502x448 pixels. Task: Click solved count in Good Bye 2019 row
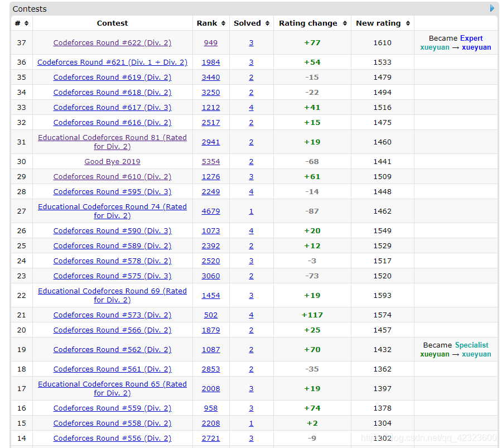(252, 161)
